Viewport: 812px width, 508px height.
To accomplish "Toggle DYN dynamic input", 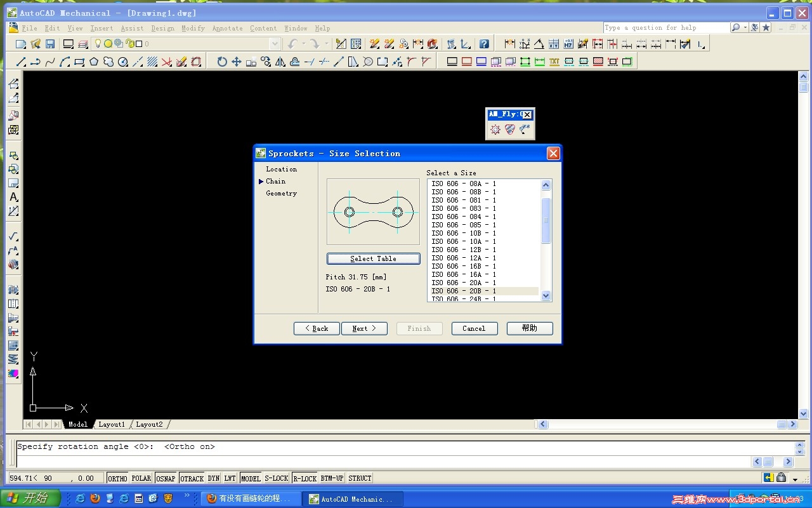I will tap(214, 478).
